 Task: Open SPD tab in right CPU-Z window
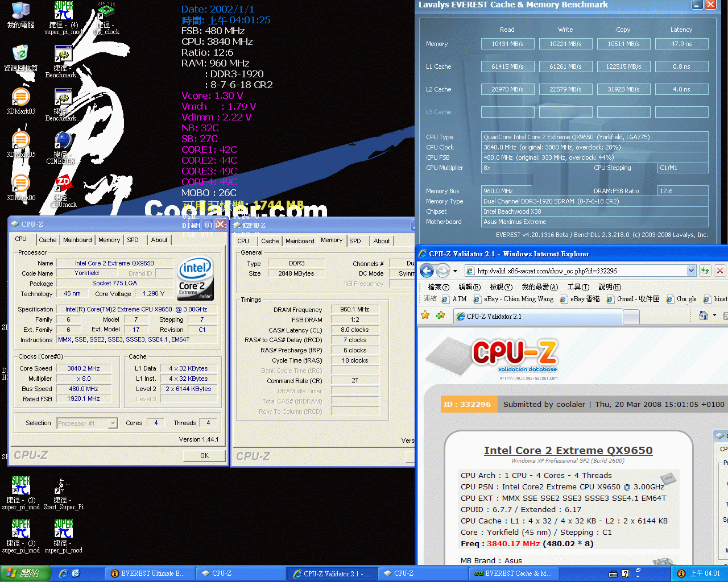click(x=355, y=241)
